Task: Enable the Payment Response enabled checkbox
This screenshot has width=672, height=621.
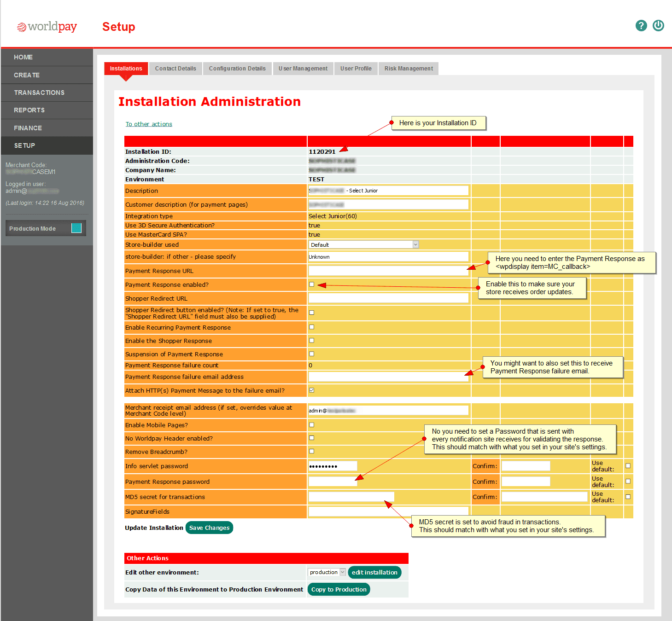Action: click(312, 284)
